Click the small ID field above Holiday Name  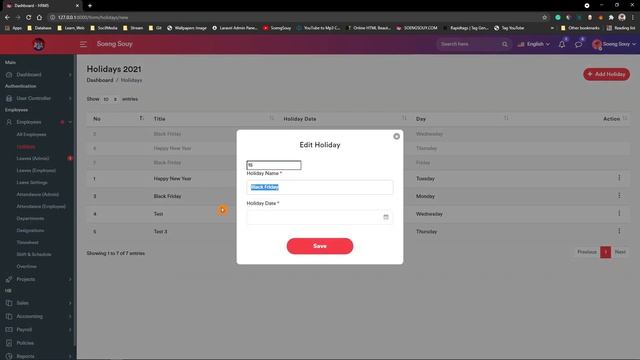point(274,165)
